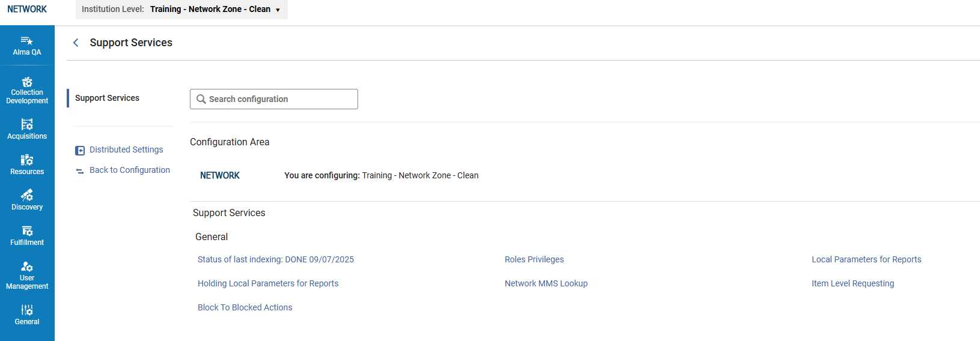Viewport: 980px width, 341px height.
Task: Click into the Search configuration field
Action: pos(274,99)
